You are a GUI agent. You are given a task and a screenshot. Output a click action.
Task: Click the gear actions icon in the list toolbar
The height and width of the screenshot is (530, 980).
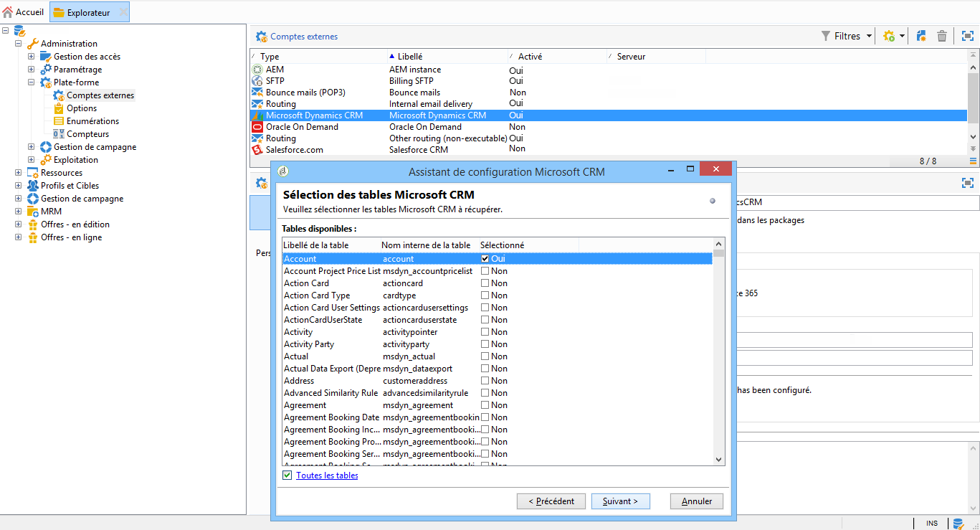[889, 36]
